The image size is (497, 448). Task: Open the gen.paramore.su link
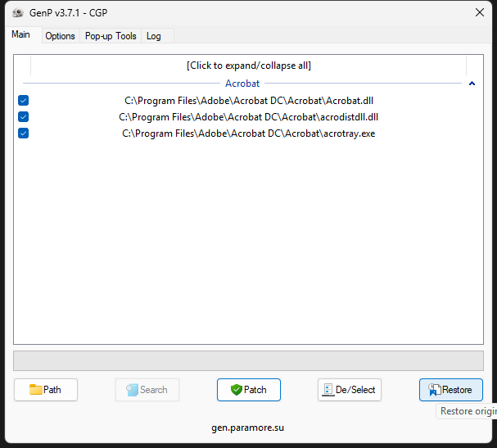[x=248, y=428]
